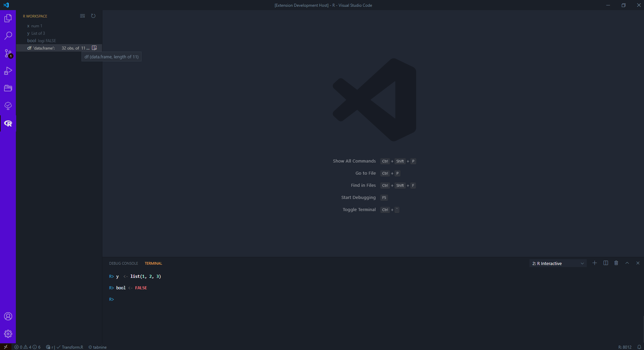Select variable x 'num 1' in workspace
The width and height of the screenshot is (644, 350).
click(x=59, y=26)
